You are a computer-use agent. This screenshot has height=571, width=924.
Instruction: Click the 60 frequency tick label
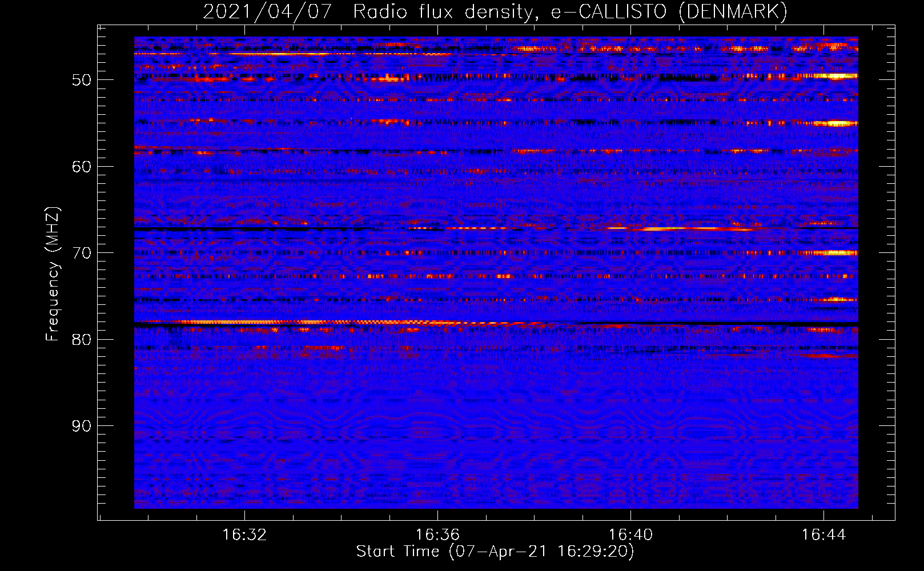point(82,167)
